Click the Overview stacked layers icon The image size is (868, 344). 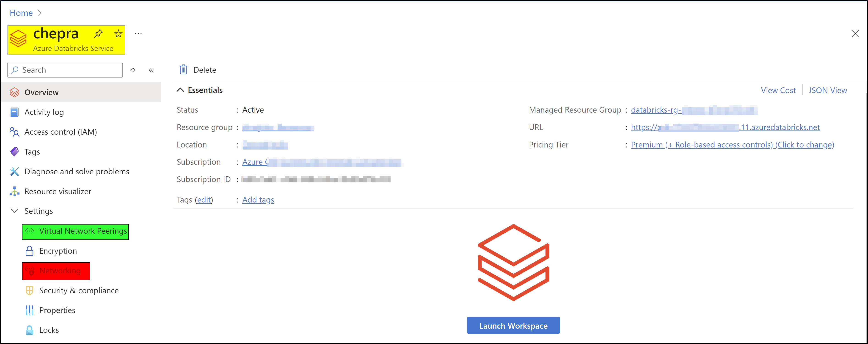tap(14, 92)
